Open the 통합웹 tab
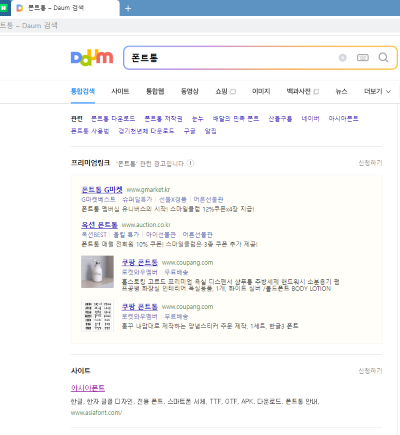This screenshot has height=435, width=400. pyautogui.click(x=155, y=91)
